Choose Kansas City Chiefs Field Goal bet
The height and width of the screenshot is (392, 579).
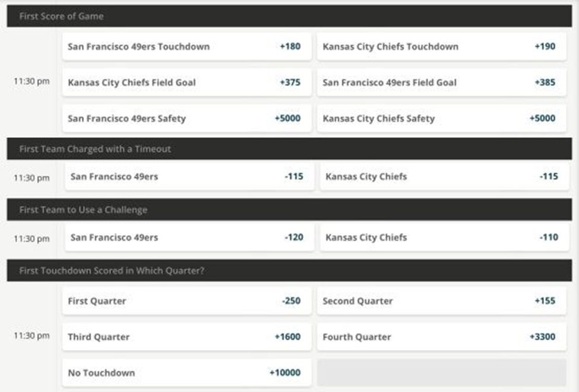[186, 83]
